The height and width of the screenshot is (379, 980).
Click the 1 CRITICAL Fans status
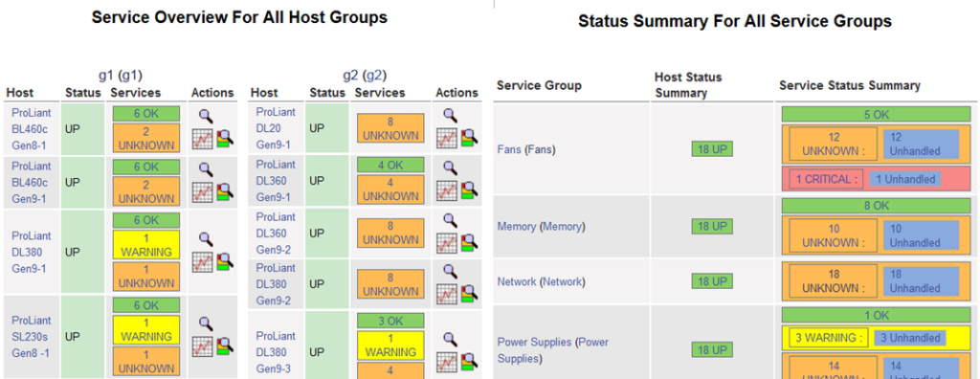click(826, 179)
